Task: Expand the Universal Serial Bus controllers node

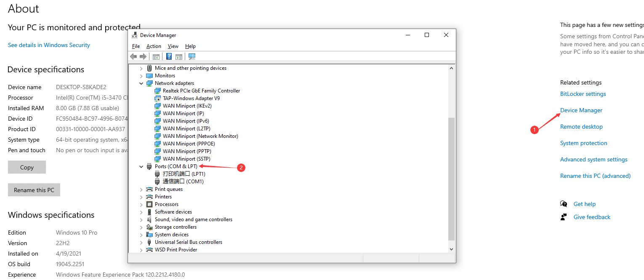Action: pos(141,242)
